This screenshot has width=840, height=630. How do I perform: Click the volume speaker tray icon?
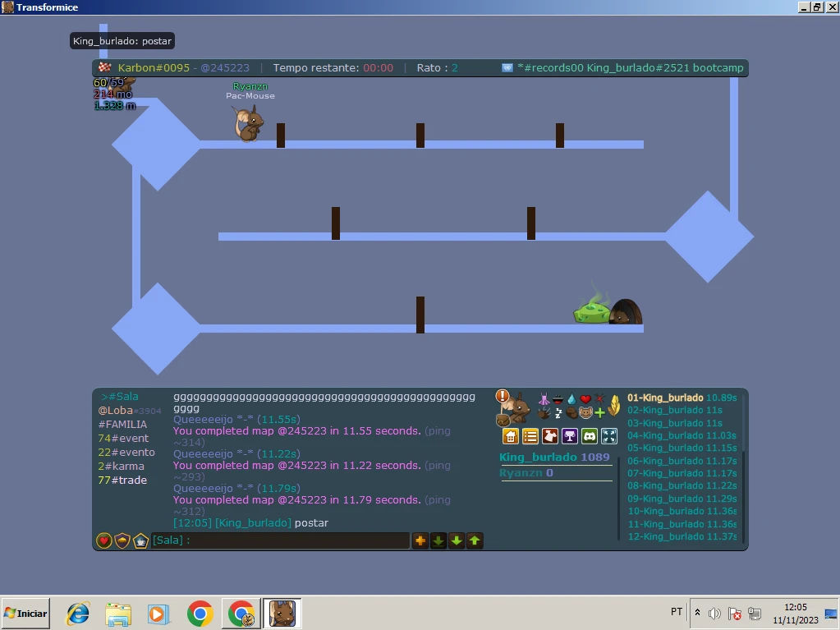pyautogui.click(x=714, y=614)
